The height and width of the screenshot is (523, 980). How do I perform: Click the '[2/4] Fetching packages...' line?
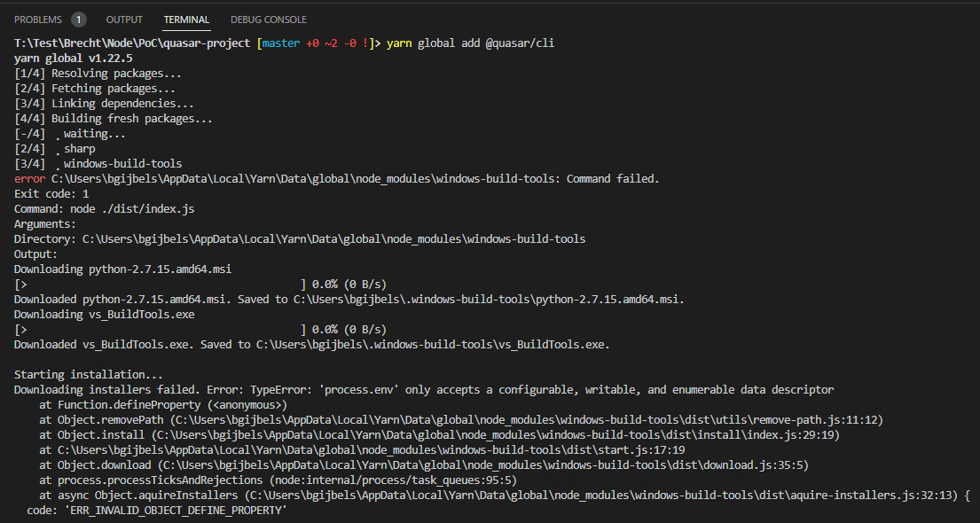(94, 89)
